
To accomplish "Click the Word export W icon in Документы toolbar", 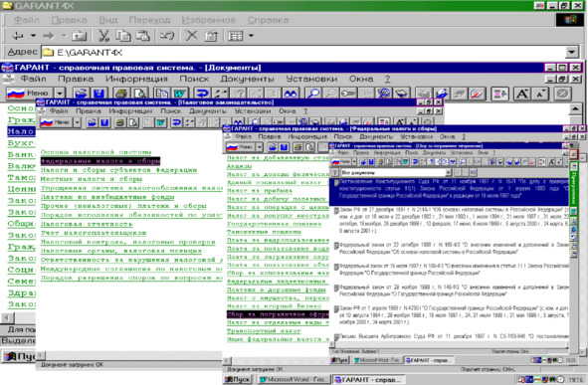I will click(180, 94).
